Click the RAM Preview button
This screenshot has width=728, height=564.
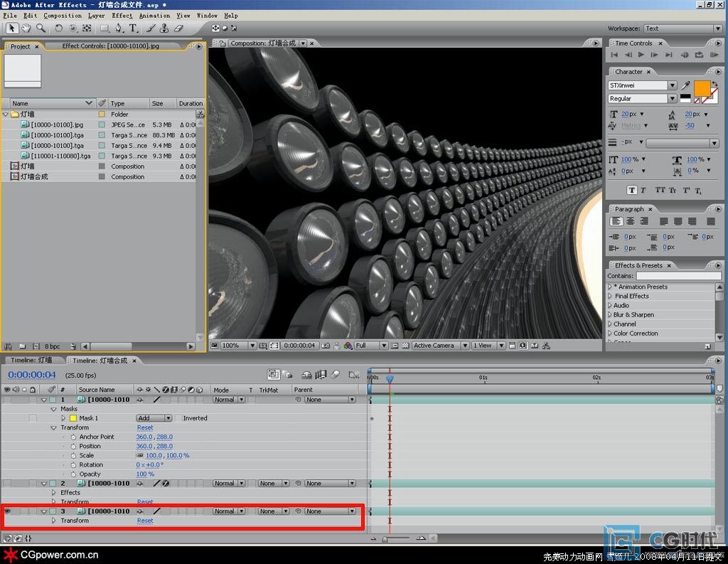click(x=714, y=55)
